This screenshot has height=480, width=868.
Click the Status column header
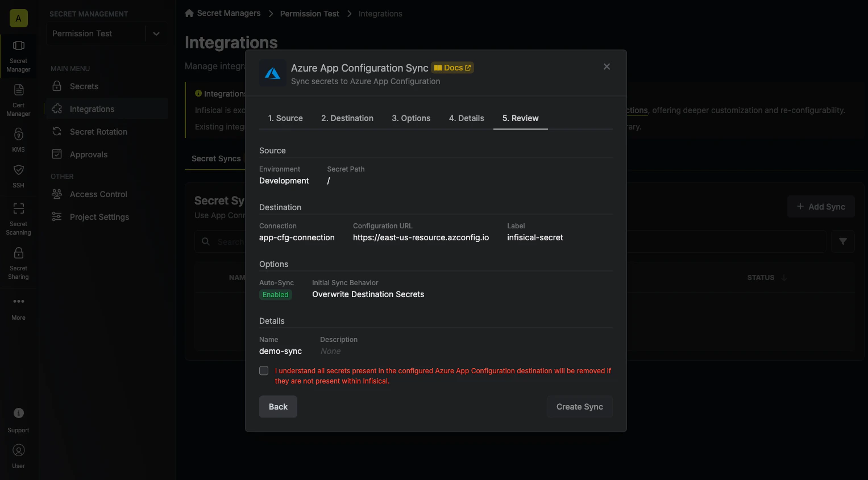point(761,278)
